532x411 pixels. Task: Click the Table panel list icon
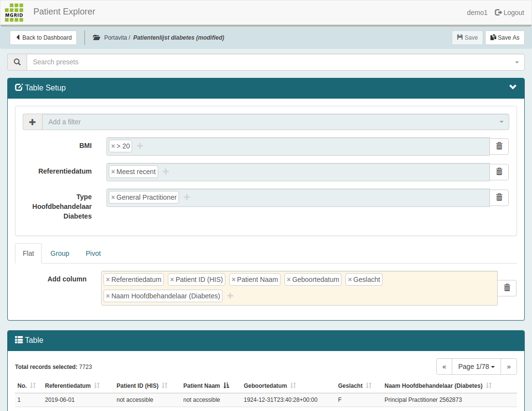(x=19, y=340)
